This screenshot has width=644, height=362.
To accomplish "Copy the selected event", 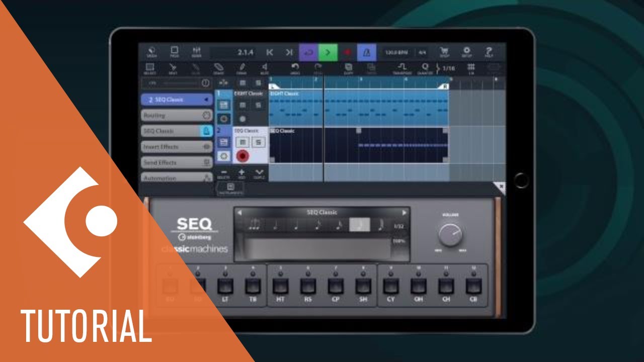I will pos(348,68).
